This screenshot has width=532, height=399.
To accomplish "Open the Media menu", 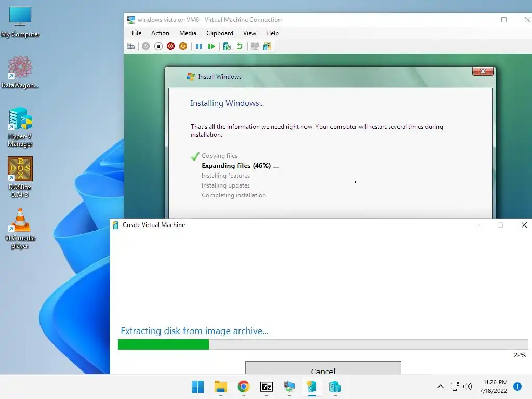I will pos(188,33).
